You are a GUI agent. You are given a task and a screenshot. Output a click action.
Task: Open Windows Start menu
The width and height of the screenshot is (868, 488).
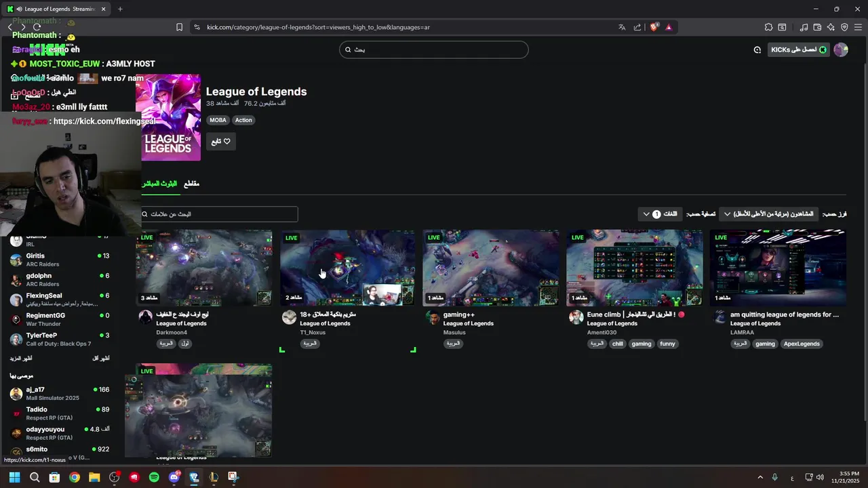tap(14, 477)
